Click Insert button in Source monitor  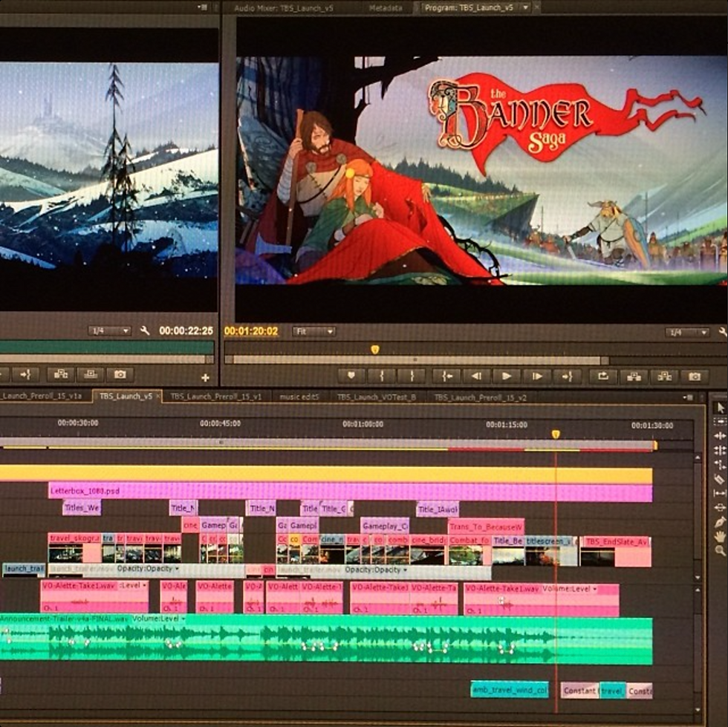point(61,374)
